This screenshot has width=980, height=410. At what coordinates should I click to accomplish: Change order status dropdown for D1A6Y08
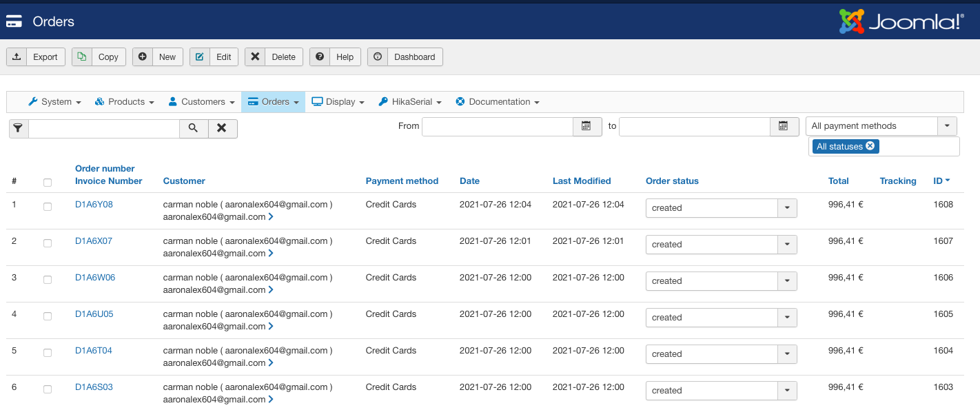click(x=722, y=207)
